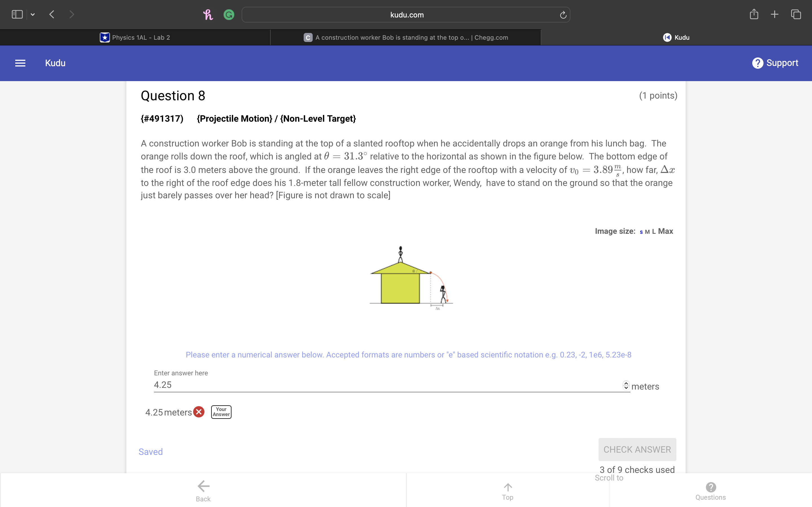Open the Questions list button
Viewport: 812px width, 507px height.
pos(710,490)
